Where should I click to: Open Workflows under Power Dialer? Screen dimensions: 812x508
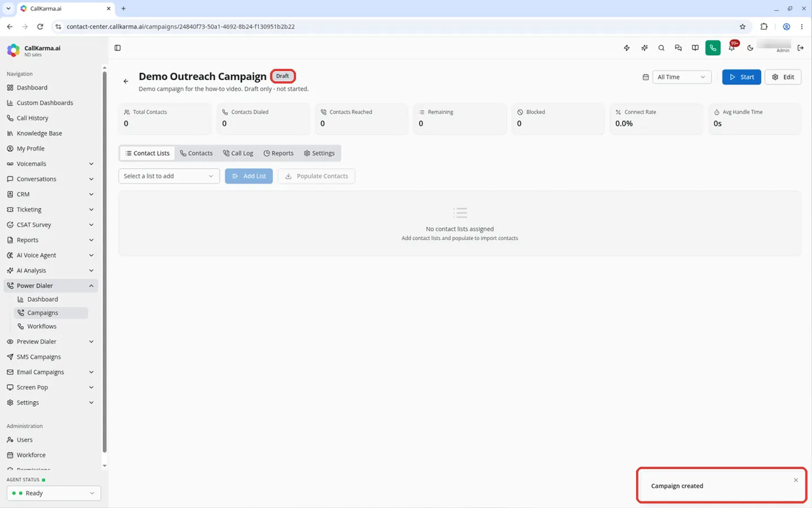pyautogui.click(x=51, y=326)
